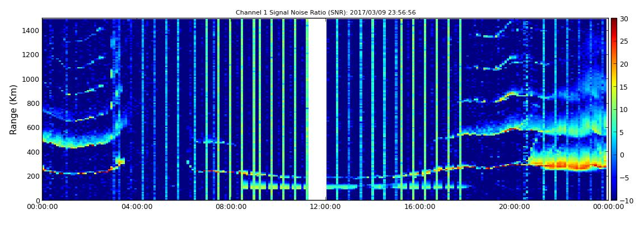Click the plot title showing 2017/03/09 23:56:56
Image resolution: width=644 pixels, height=228 pixels.
tap(325, 13)
